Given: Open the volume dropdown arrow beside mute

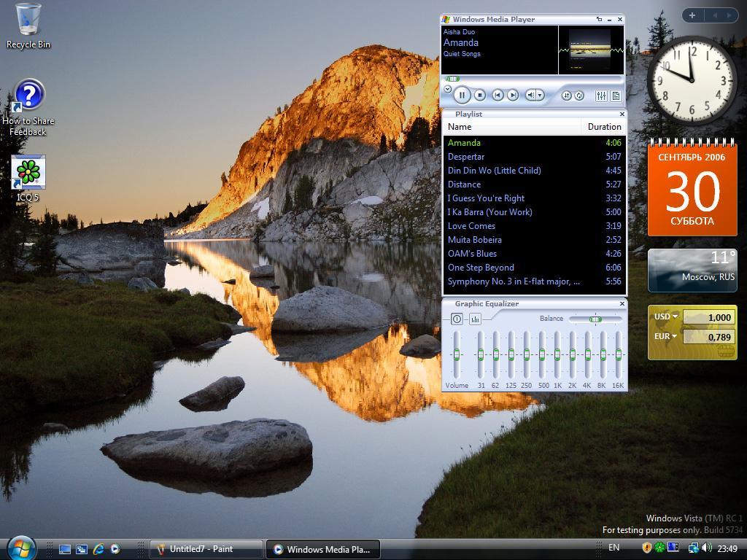Looking at the screenshot, I should (x=541, y=96).
